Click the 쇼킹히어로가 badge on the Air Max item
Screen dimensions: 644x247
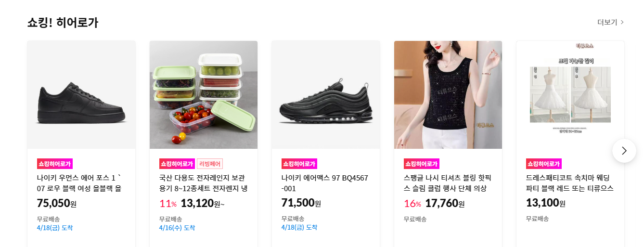point(299,164)
